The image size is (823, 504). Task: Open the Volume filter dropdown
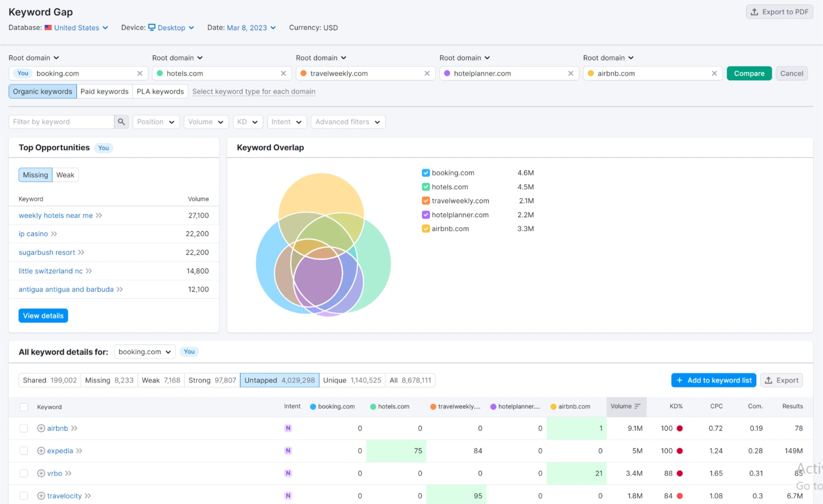coord(206,122)
